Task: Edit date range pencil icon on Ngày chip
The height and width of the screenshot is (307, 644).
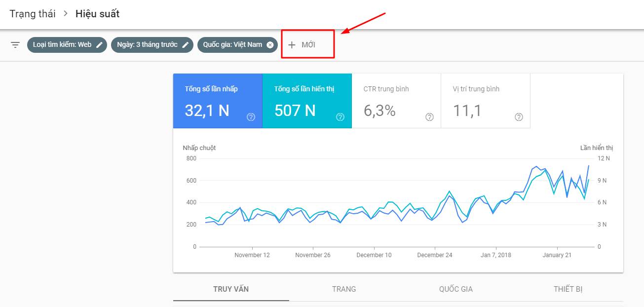Action: point(186,45)
